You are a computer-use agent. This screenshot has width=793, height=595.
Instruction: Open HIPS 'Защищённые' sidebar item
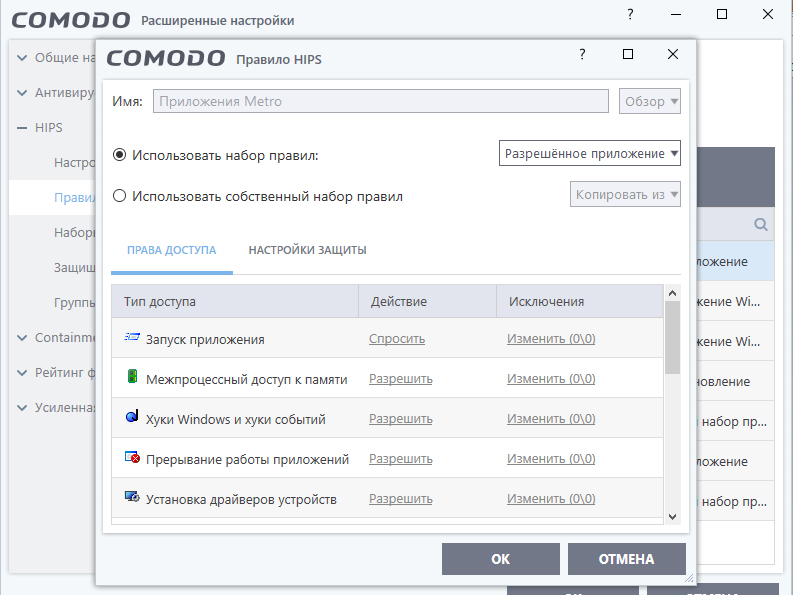point(74,268)
